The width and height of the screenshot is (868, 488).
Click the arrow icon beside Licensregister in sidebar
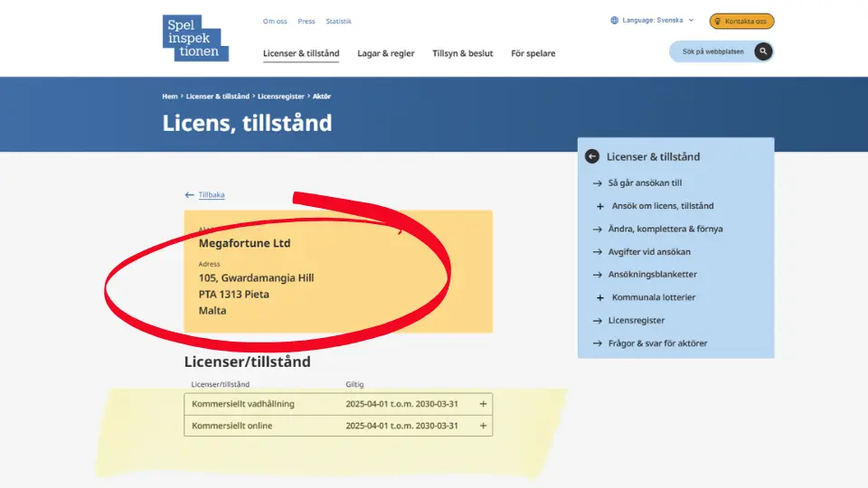tap(598, 320)
